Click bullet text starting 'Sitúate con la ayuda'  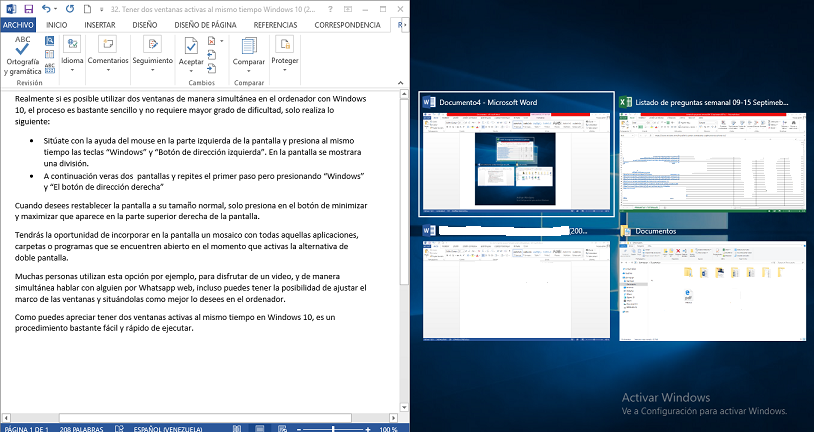(x=202, y=152)
